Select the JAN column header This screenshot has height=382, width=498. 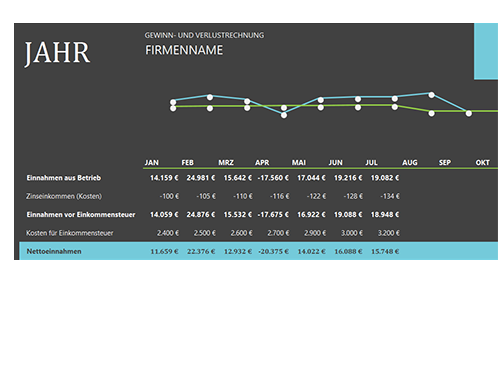click(x=152, y=163)
